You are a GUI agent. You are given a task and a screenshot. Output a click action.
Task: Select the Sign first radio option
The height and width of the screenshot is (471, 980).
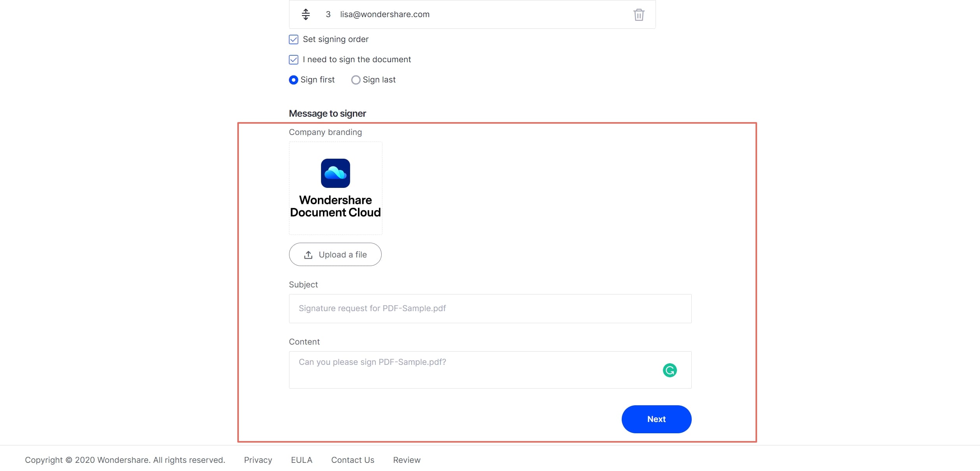[294, 80]
